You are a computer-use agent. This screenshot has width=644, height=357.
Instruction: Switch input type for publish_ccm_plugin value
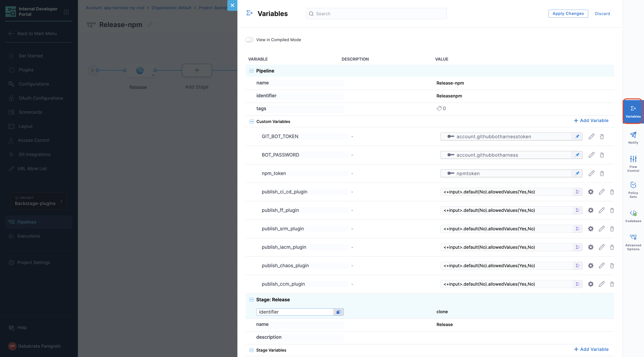click(577, 284)
